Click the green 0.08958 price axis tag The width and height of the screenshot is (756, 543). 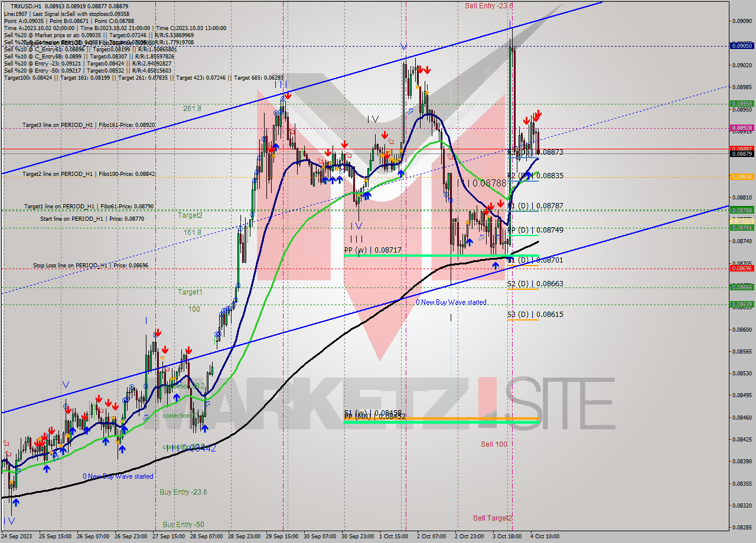coord(742,103)
